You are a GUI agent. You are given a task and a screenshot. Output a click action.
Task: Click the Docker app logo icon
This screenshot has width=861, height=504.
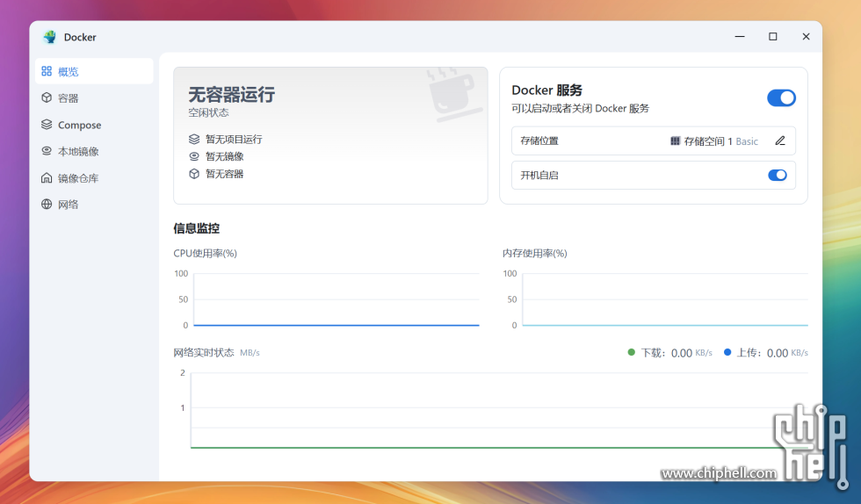point(50,37)
